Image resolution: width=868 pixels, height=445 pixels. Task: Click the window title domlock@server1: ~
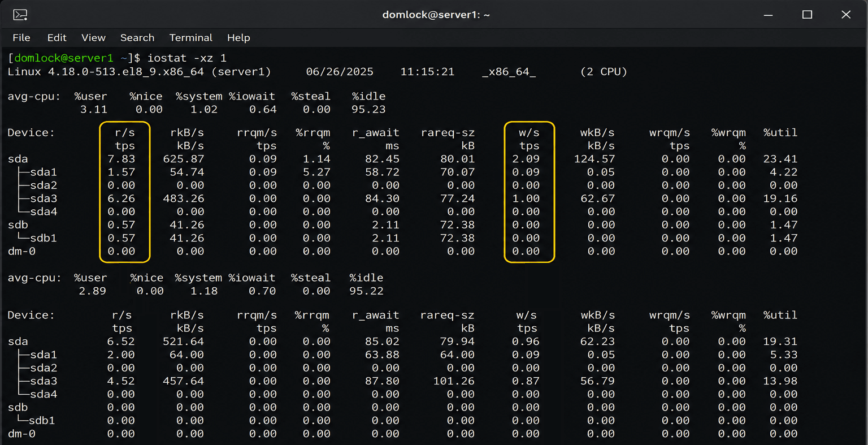point(436,15)
